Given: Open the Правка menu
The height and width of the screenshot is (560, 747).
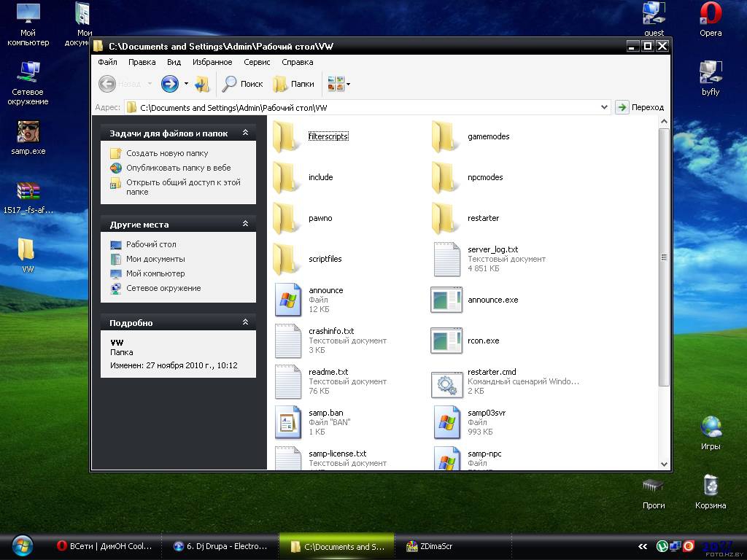Looking at the screenshot, I should [x=142, y=62].
